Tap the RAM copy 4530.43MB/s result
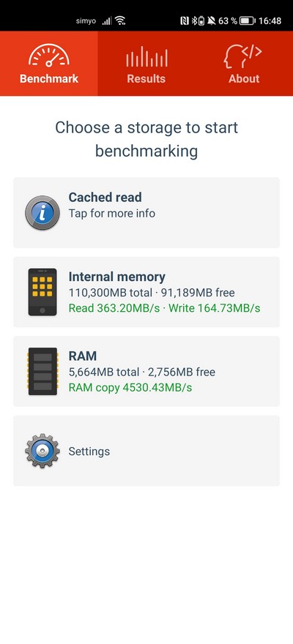The image size is (293, 644). coord(130,387)
